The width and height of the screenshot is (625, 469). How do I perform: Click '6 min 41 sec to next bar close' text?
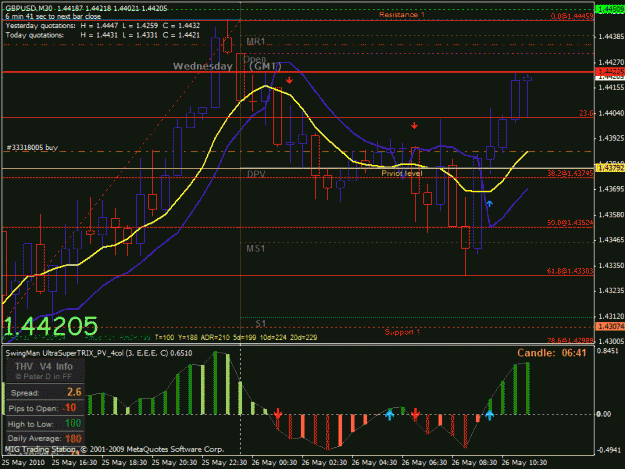click(53, 16)
